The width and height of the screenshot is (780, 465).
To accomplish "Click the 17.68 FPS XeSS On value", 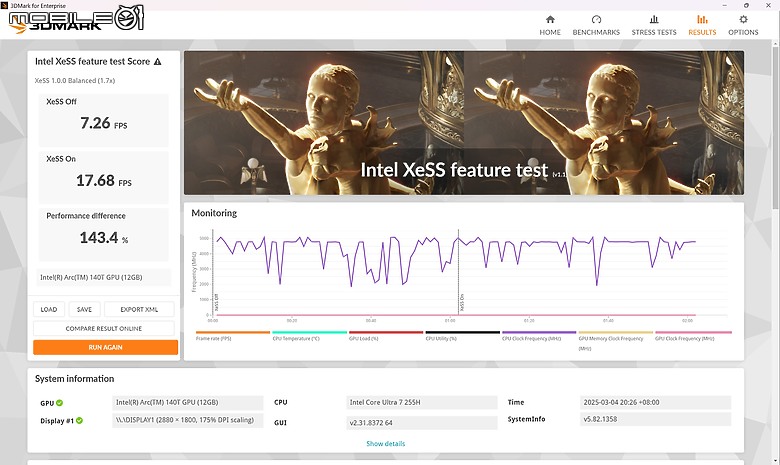I will pos(103,181).
